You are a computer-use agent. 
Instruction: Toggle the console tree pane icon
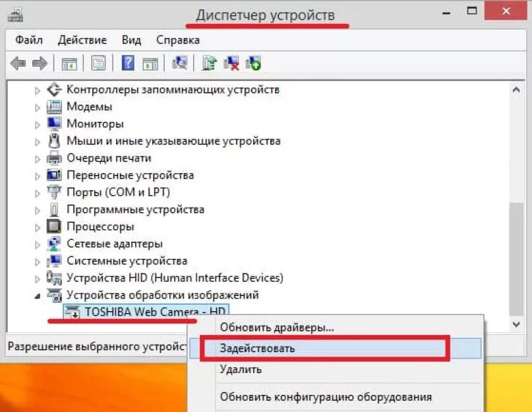(69, 63)
